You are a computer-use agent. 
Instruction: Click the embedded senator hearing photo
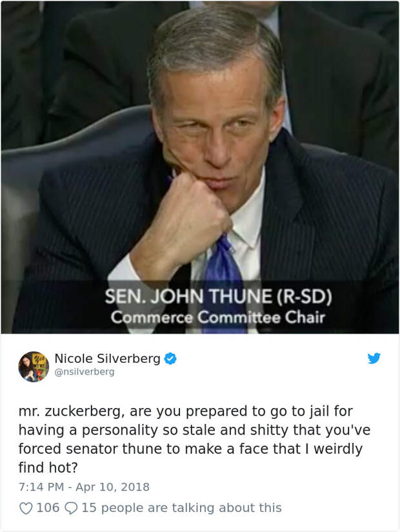click(200, 167)
